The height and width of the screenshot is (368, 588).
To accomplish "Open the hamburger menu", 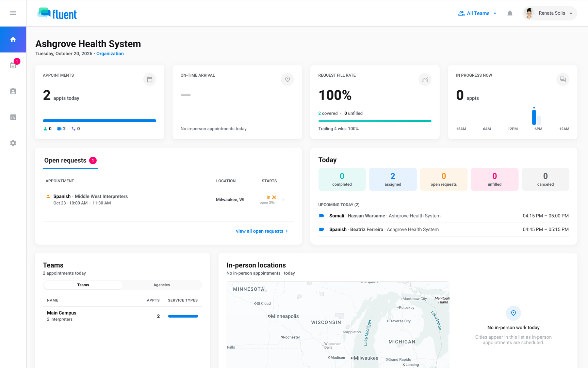I will [13, 13].
